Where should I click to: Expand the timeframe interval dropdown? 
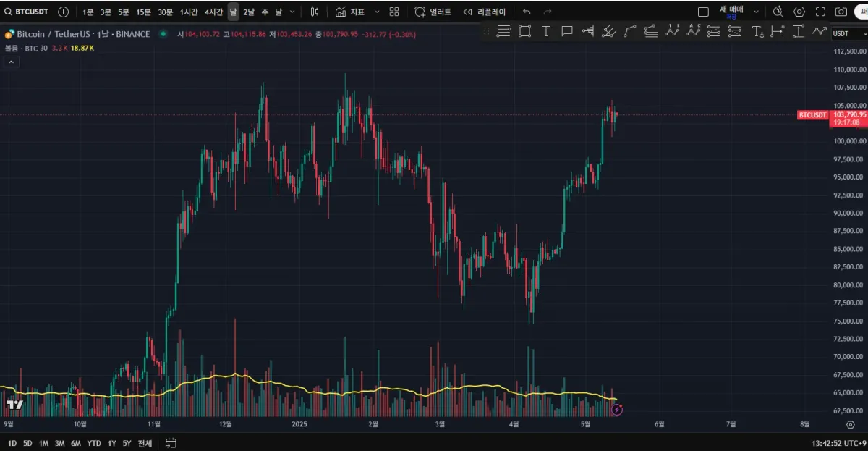tap(292, 12)
